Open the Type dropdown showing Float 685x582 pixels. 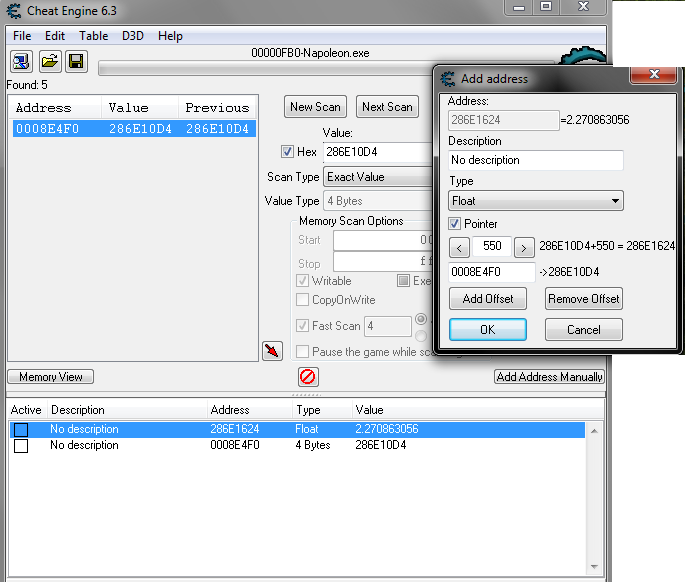pos(536,201)
